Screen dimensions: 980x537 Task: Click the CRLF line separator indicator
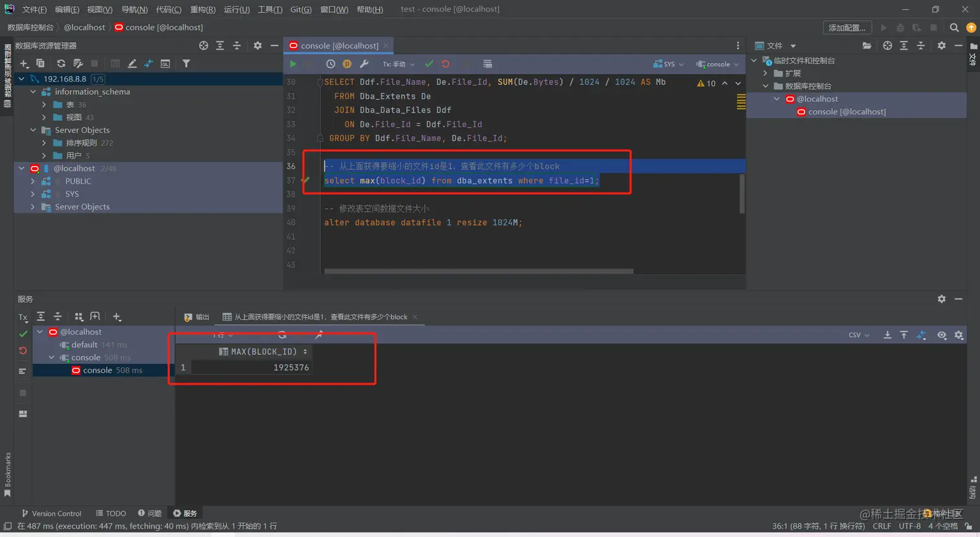(x=882, y=526)
